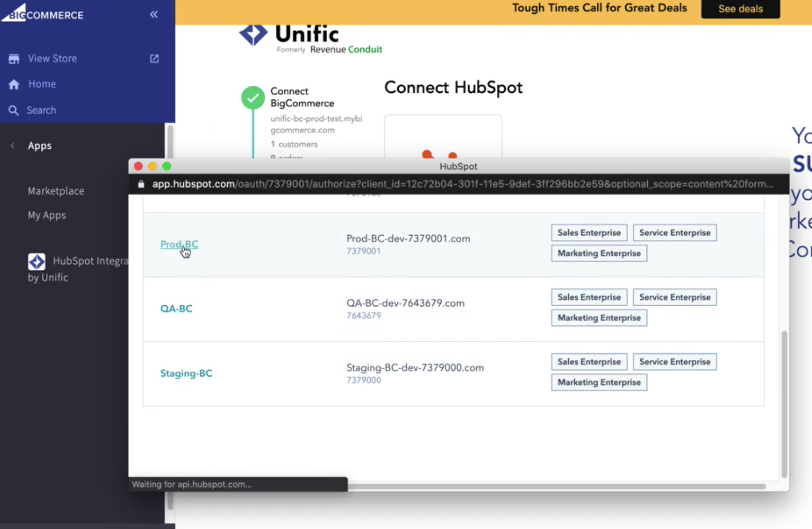Screen dimensions: 812x529
Task: Click '1 customers' text under Connect BigCommerce
Action: tap(294, 144)
